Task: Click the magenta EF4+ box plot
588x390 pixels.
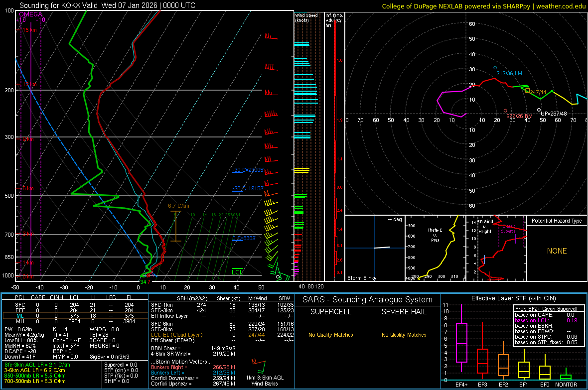Action: (x=461, y=339)
